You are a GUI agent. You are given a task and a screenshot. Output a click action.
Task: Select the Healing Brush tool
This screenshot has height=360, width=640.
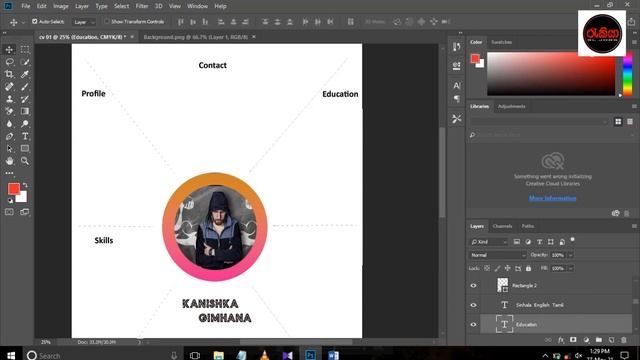point(9,87)
